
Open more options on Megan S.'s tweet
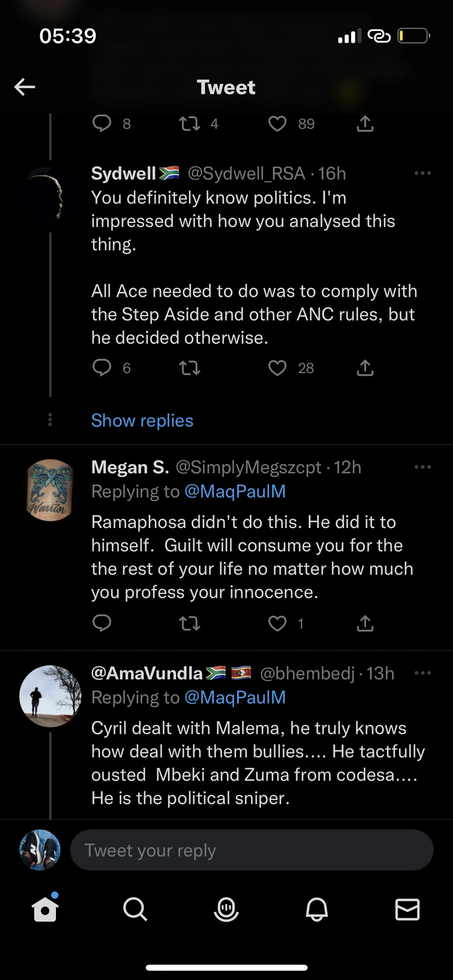tap(423, 467)
